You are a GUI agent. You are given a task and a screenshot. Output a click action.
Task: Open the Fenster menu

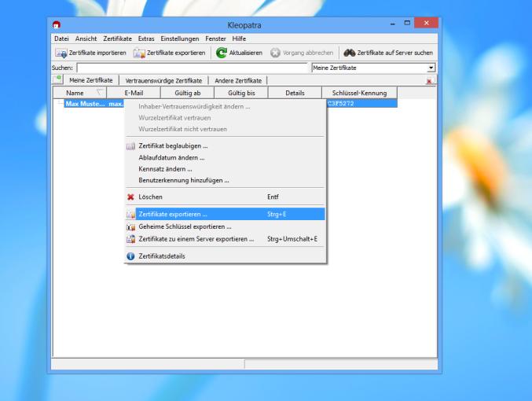(215, 39)
